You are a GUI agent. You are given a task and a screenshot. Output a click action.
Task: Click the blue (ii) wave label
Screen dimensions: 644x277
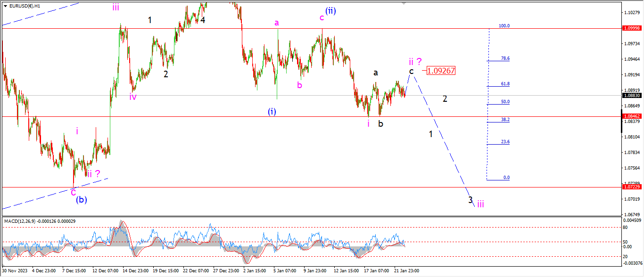click(330, 10)
